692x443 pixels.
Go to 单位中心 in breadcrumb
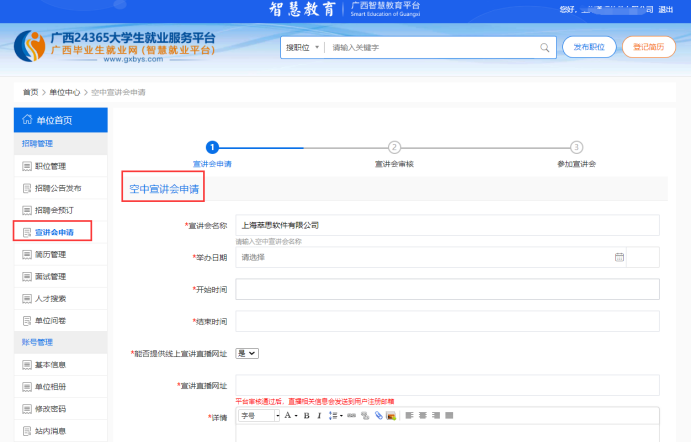64,92
